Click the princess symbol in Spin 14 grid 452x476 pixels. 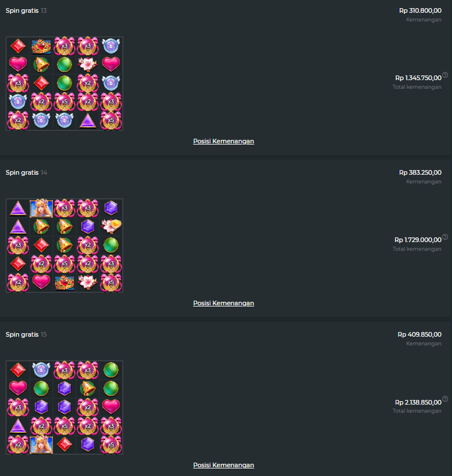coord(41,208)
